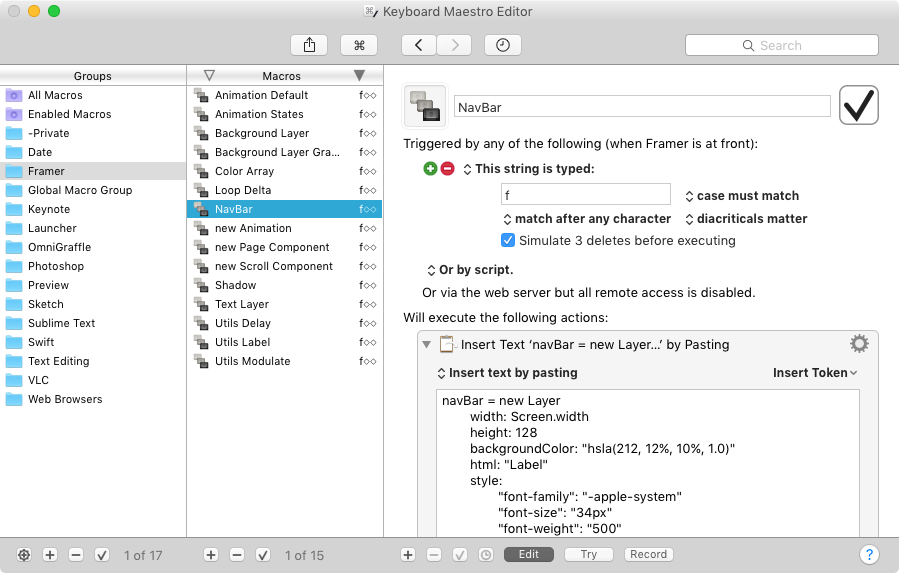The image size is (899, 573).
Task: Click the macro icon next to NavBar name
Action: point(425,106)
